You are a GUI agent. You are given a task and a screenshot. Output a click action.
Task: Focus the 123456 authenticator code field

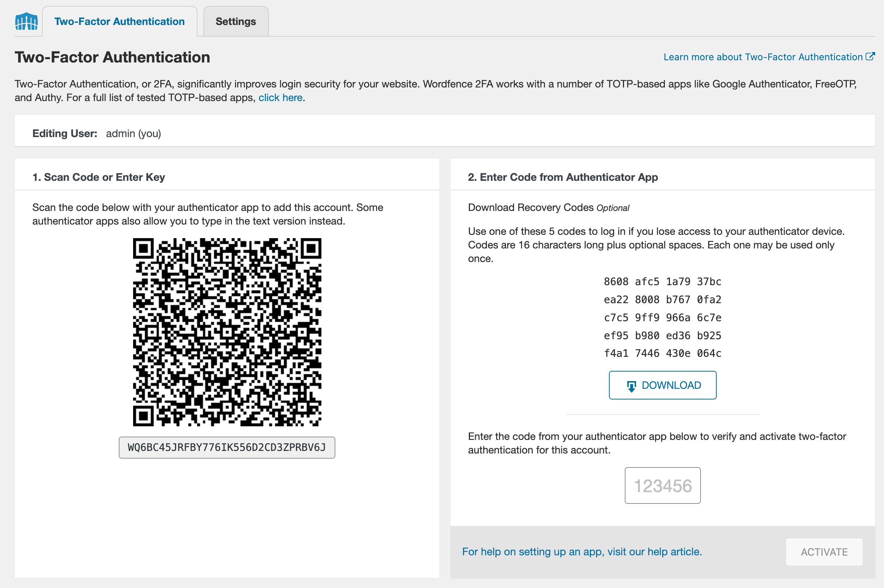(x=662, y=485)
